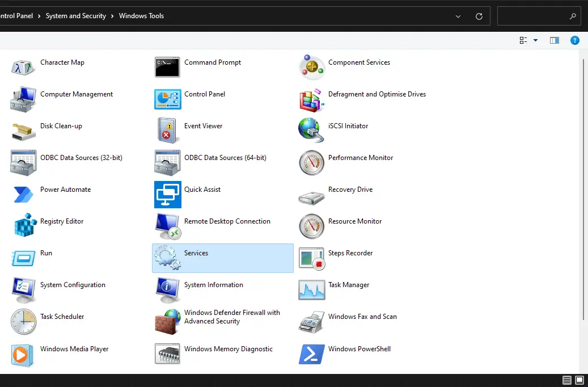This screenshot has width=588, height=387.
Task: Toggle the preview pane button
Action: 554,40
